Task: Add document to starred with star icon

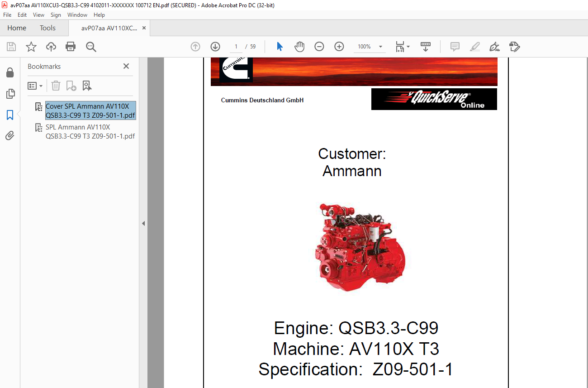Action: [31, 47]
